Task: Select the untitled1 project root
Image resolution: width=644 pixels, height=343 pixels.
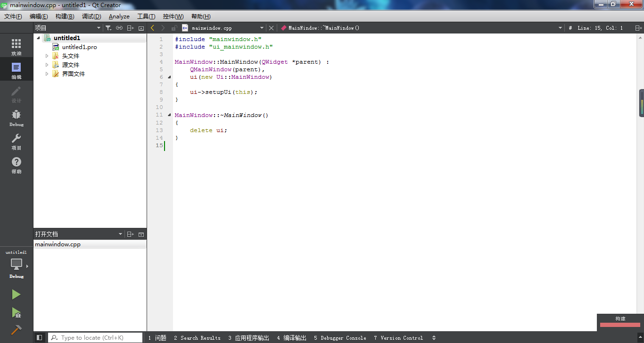Action: tap(67, 38)
